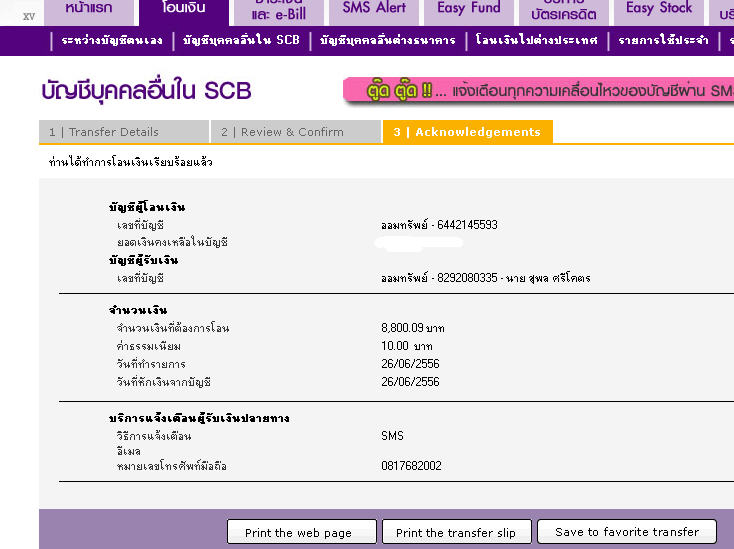Click transfer amount 8,800.09 บาท
The height and width of the screenshot is (549, 734).
(412, 328)
